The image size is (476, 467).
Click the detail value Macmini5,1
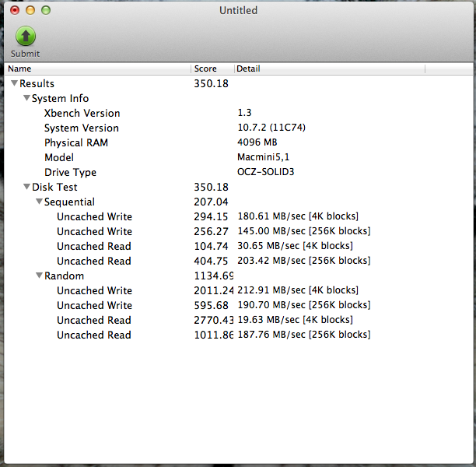[263, 157]
